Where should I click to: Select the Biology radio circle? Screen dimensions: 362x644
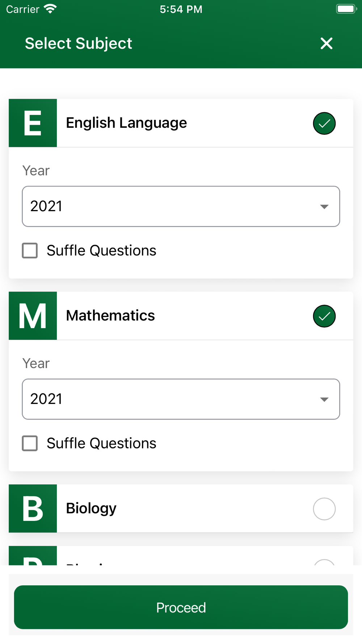coord(324,509)
